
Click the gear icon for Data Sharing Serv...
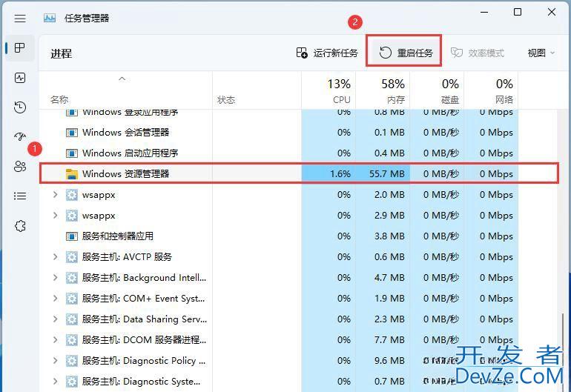(x=72, y=319)
